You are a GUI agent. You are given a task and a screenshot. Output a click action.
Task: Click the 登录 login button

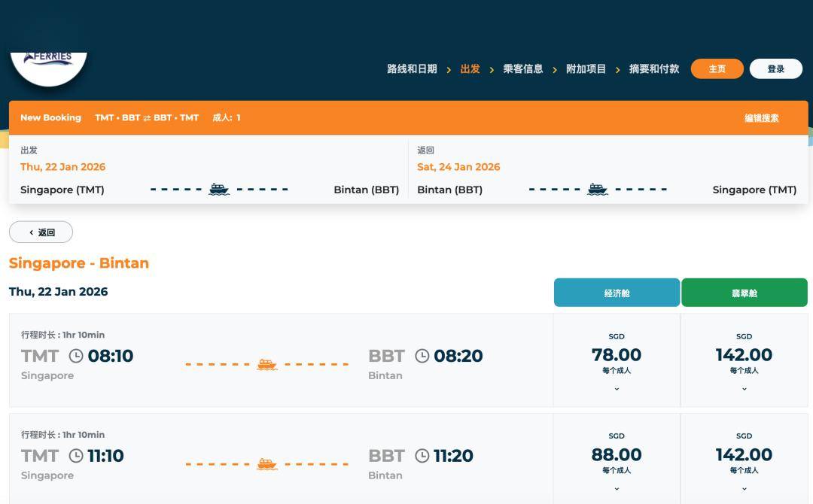(775, 69)
